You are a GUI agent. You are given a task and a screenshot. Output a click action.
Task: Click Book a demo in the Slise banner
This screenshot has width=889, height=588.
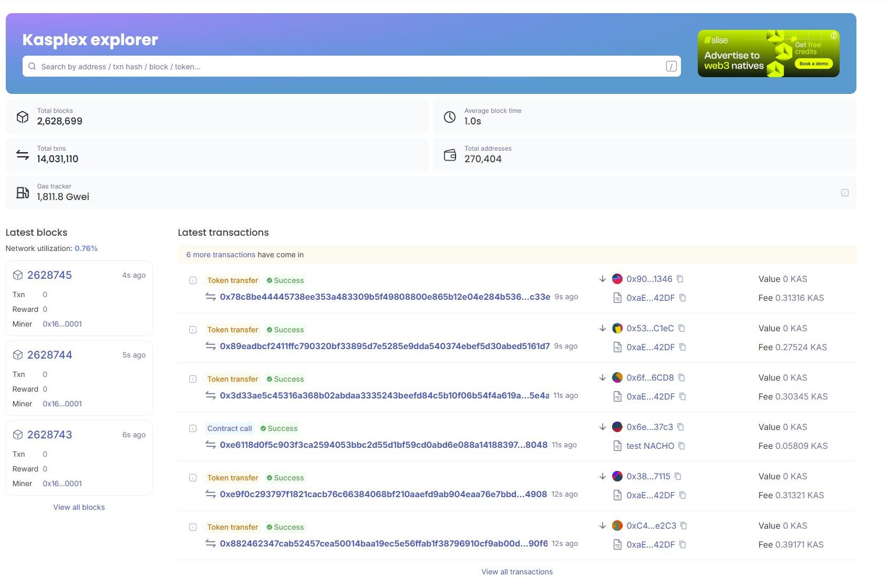tap(813, 64)
